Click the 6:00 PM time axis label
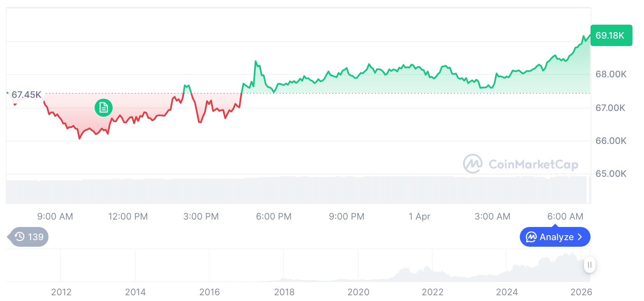 point(273,217)
